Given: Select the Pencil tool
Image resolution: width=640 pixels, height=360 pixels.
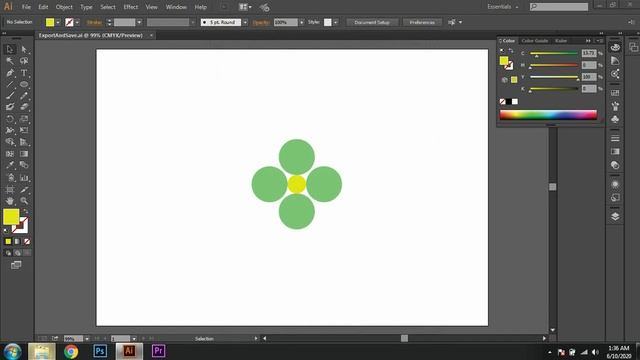Looking at the screenshot, I should click(24, 96).
